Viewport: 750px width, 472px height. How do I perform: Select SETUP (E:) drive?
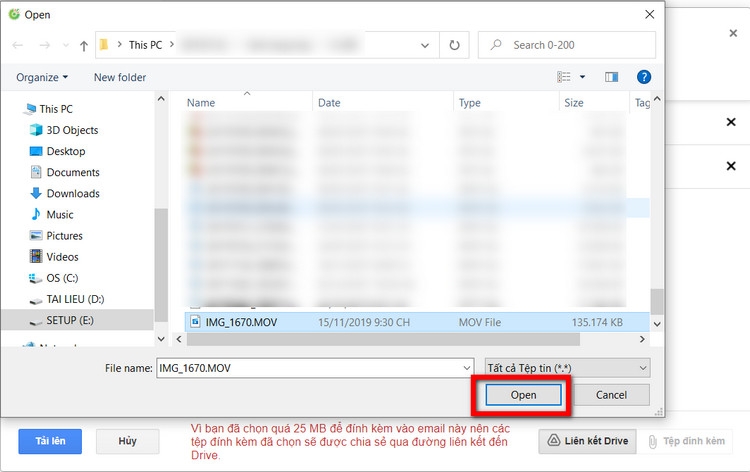pos(70,320)
